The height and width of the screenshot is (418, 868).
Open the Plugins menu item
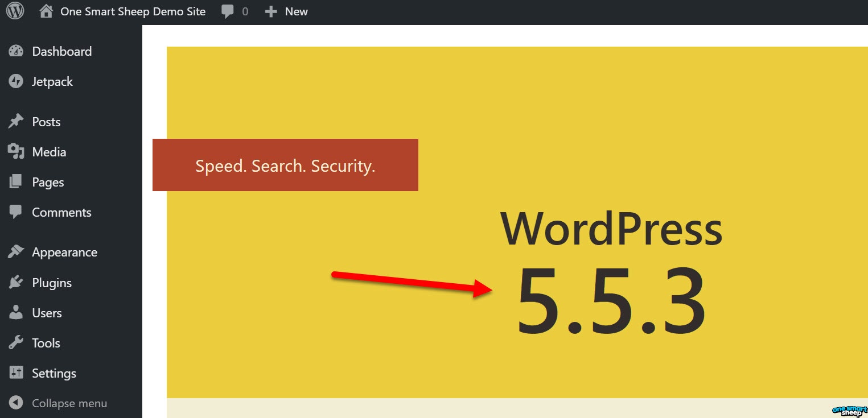[x=52, y=283]
